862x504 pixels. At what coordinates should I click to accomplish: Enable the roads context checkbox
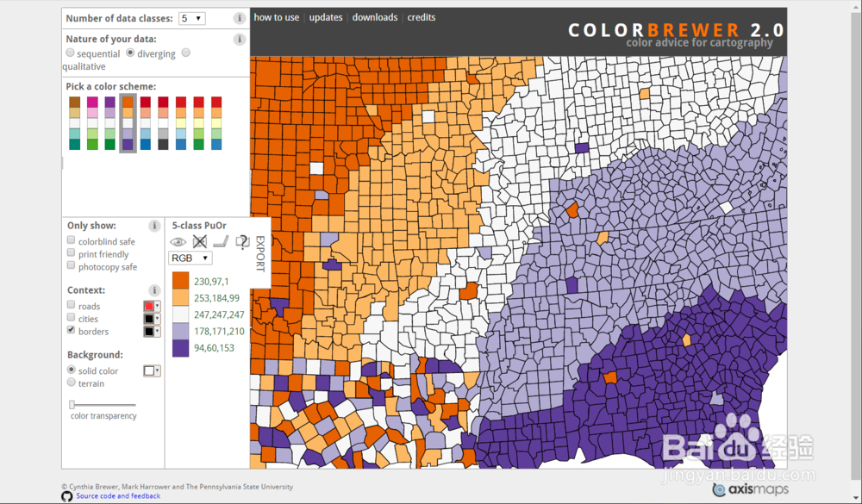click(x=71, y=305)
